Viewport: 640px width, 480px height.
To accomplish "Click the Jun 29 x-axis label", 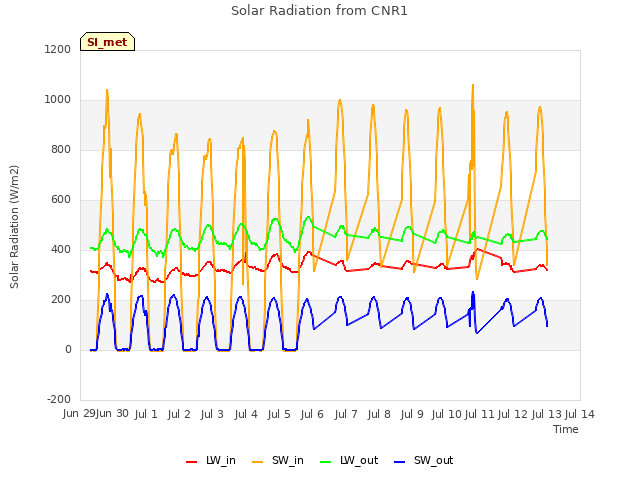I will [x=79, y=414].
